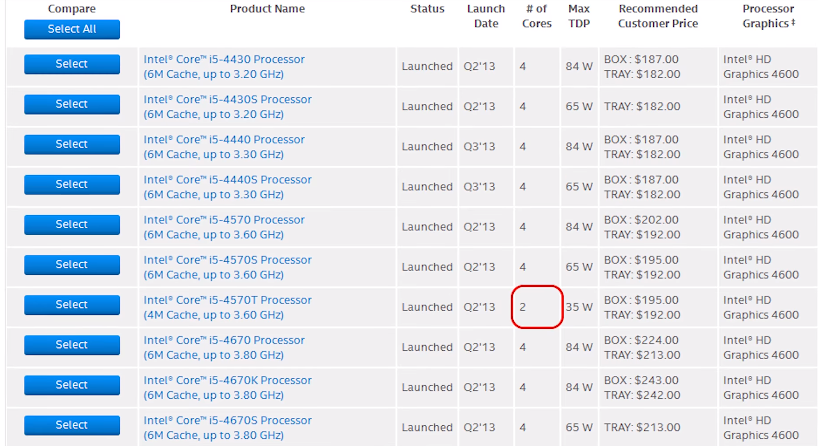Select the i5-4670S Processor for comparison
The height and width of the screenshot is (446, 818).
72,425
